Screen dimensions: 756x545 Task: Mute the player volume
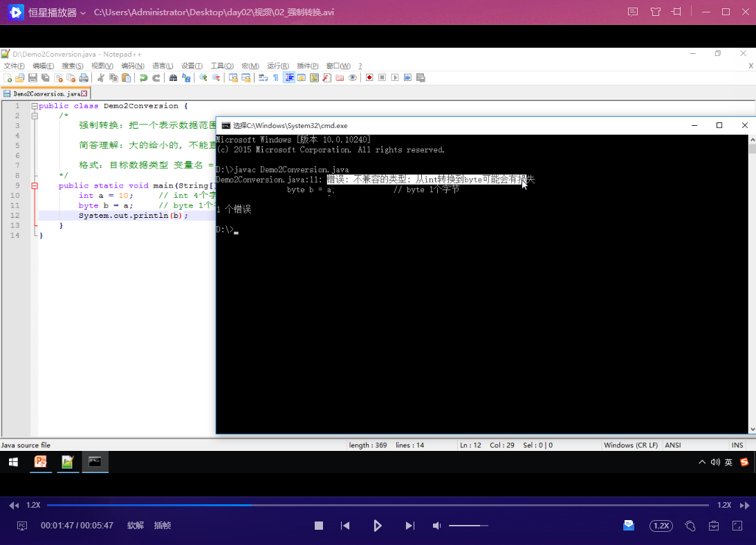coord(436,526)
